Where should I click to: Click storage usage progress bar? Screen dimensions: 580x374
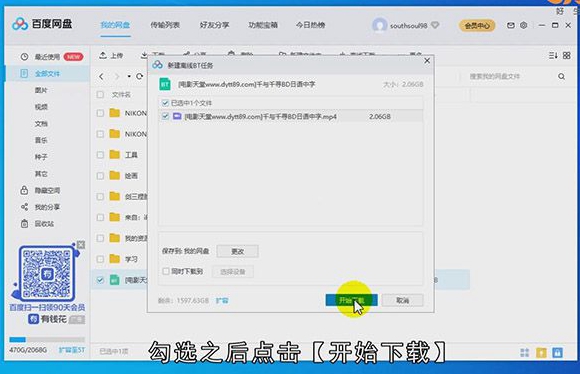coord(47,339)
